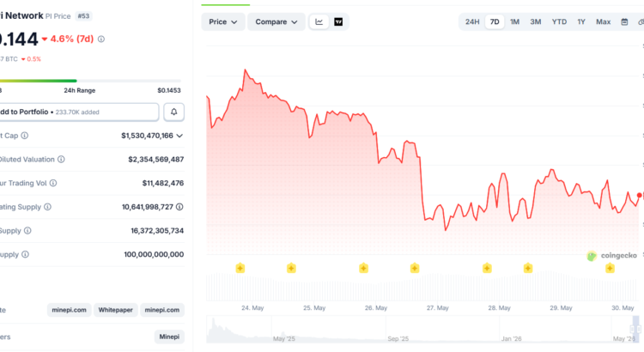This screenshot has width=644, height=352.
Task: Click the #53 rank badge
Action: pos(83,16)
